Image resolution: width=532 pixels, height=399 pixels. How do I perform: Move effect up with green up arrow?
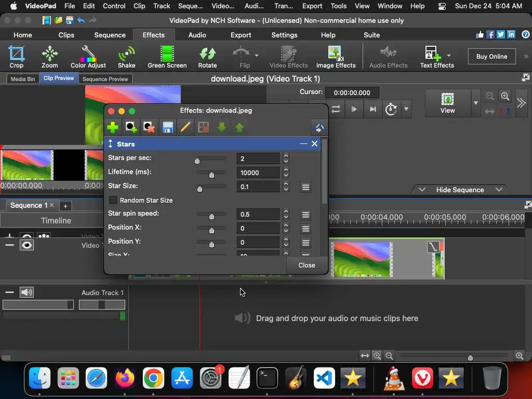coord(240,128)
